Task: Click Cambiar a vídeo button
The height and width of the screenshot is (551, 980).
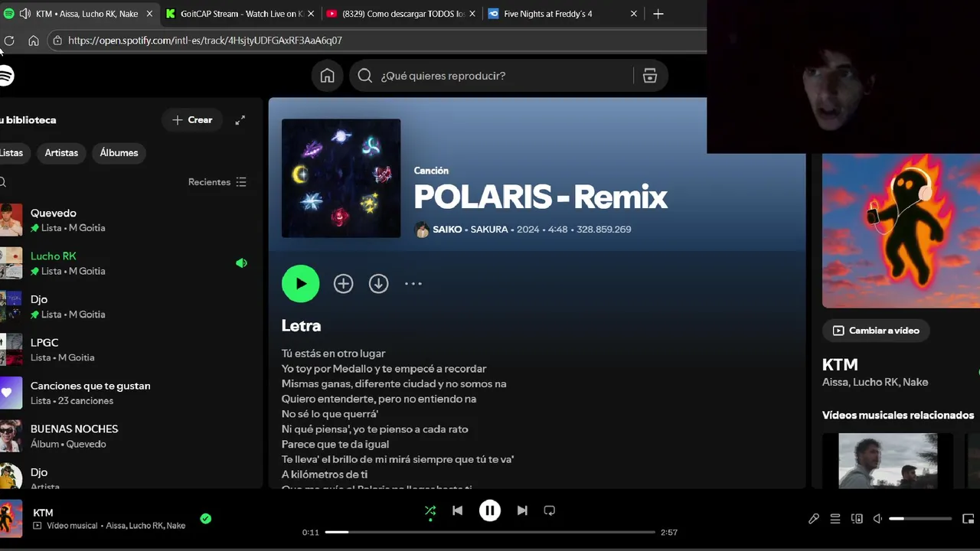Action: [876, 331]
